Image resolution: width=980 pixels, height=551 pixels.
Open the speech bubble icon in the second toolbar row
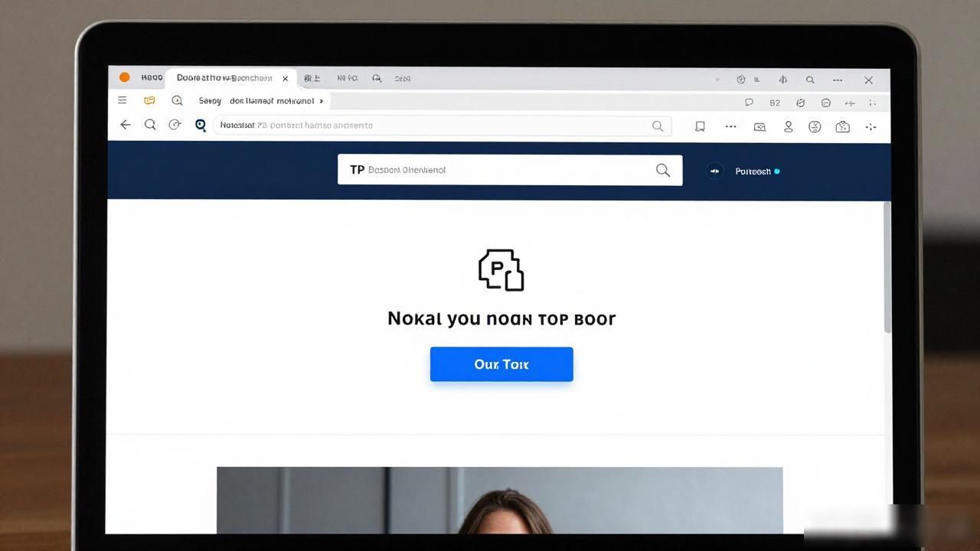[750, 103]
